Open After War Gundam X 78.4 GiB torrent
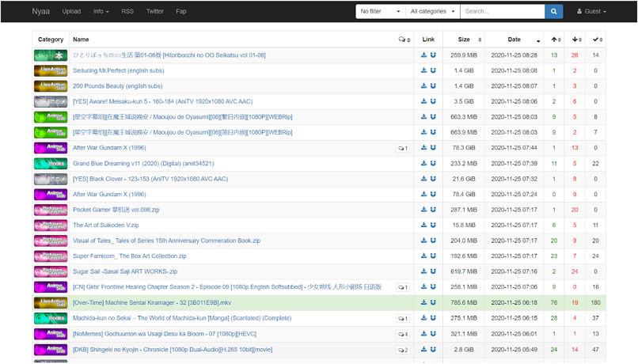This screenshot has width=638, height=364. [x=109, y=194]
